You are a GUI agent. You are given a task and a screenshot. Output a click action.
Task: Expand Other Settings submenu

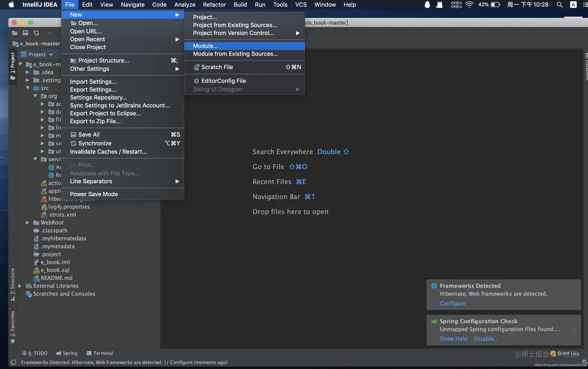pyautogui.click(x=123, y=69)
